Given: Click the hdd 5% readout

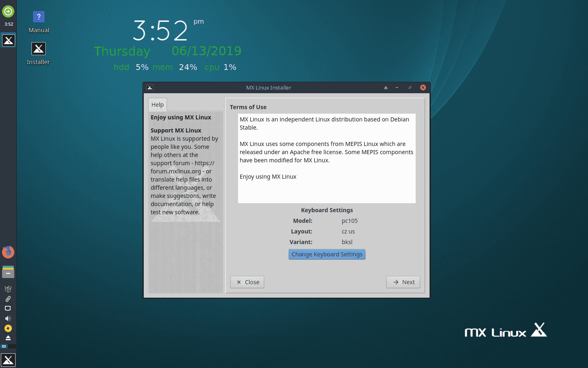Looking at the screenshot, I should click(x=131, y=67).
